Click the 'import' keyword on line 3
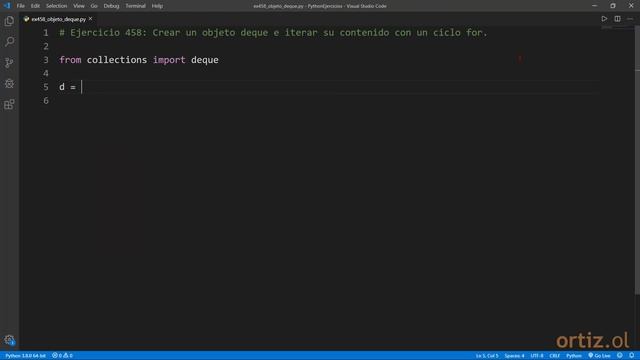 (169, 60)
